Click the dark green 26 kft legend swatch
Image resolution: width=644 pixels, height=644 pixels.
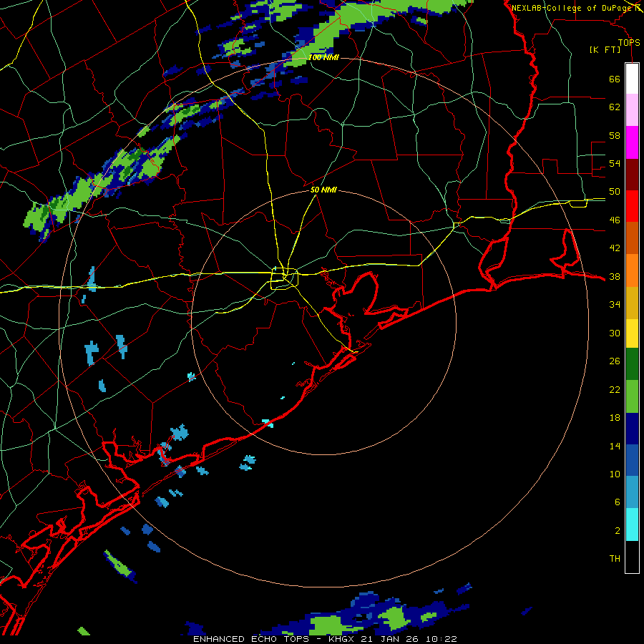[632, 364]
